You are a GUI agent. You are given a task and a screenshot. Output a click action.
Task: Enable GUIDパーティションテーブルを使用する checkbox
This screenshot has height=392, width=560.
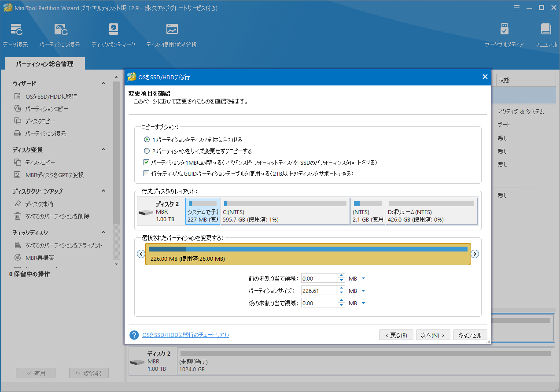[147, 174]
